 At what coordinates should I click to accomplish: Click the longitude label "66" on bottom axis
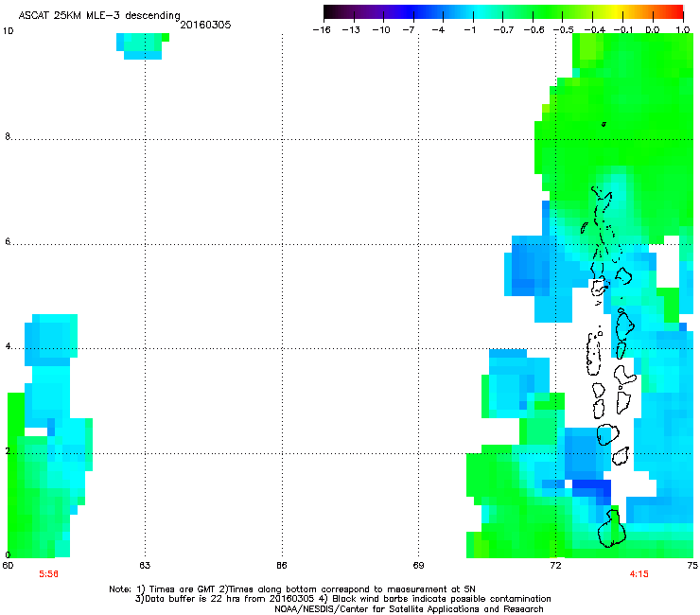[281, 565]
